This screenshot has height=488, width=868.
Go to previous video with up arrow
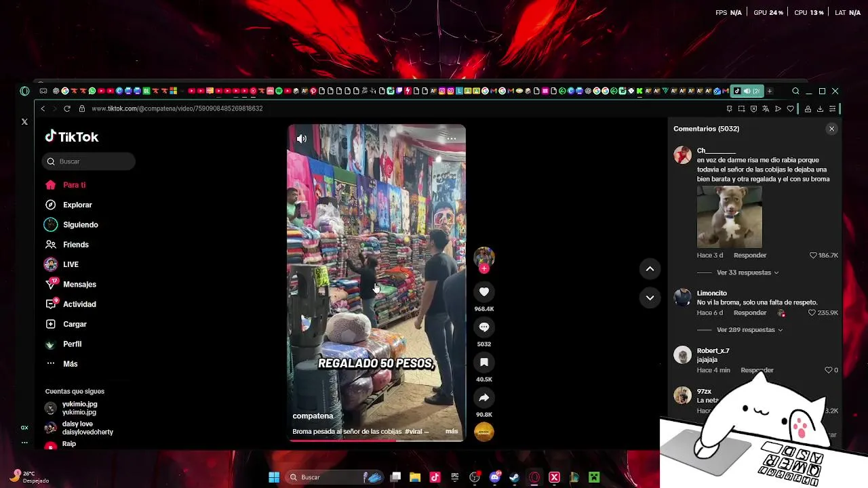coord(650,269)
